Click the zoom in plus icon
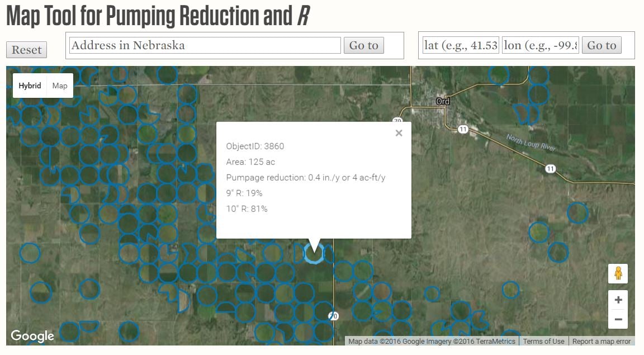 [618, 299]
